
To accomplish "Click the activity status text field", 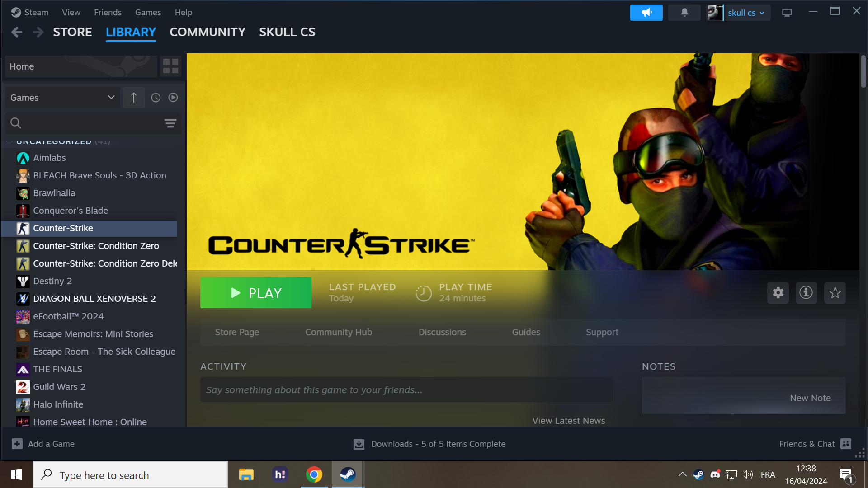I will 406,390.
